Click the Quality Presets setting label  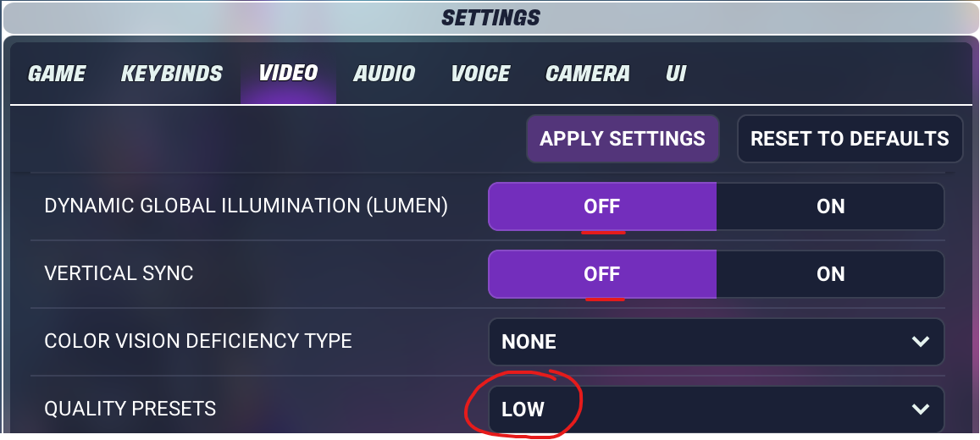[x=130, y=409]
